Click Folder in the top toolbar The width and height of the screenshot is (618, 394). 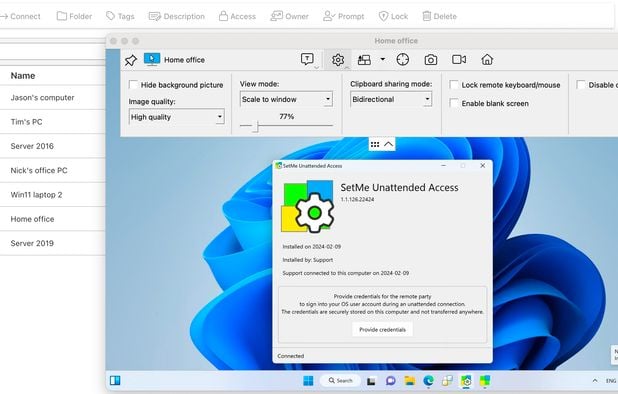[x=74, y=16]
